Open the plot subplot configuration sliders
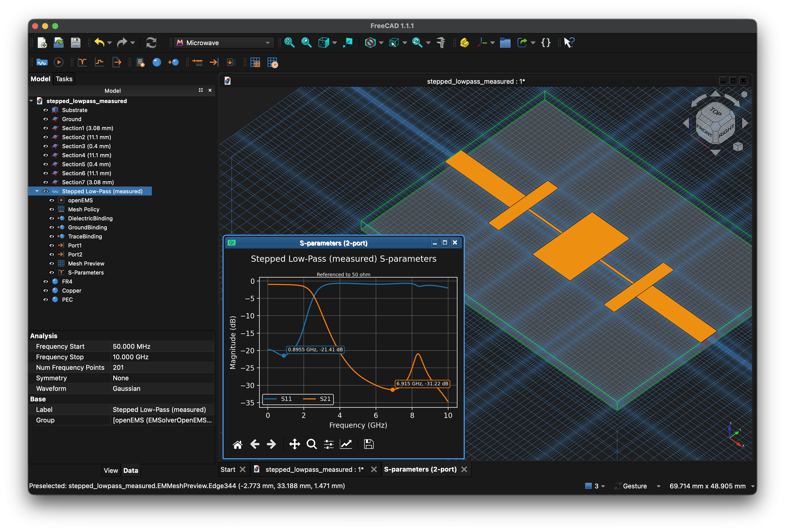The image size is (785, 532). pos(329,444)
